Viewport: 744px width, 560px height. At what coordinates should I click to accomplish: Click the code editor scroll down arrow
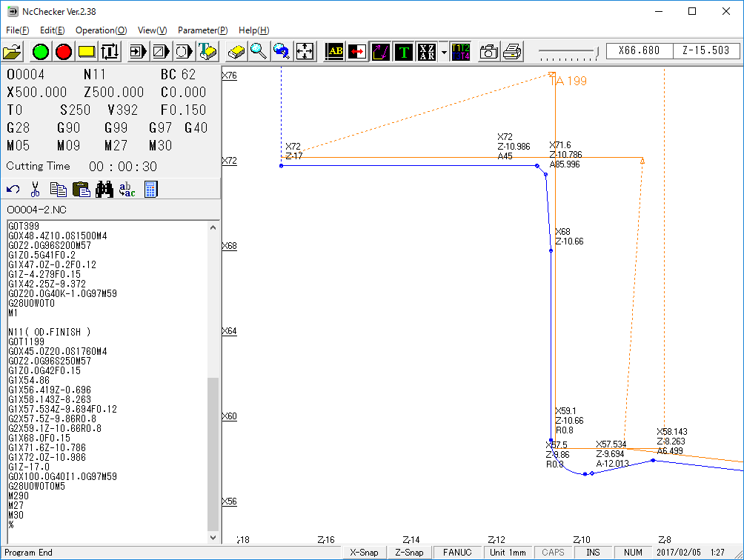tap(213, 538)
